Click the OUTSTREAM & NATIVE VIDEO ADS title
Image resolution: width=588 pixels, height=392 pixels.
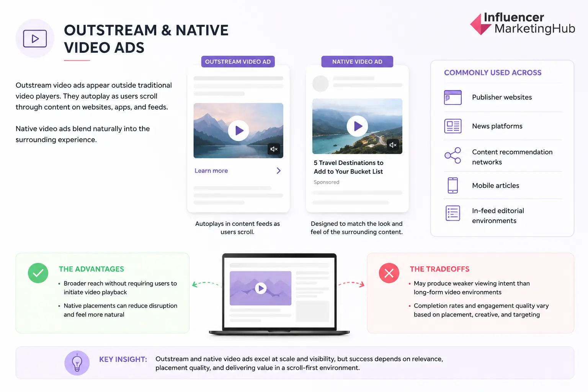146,39
